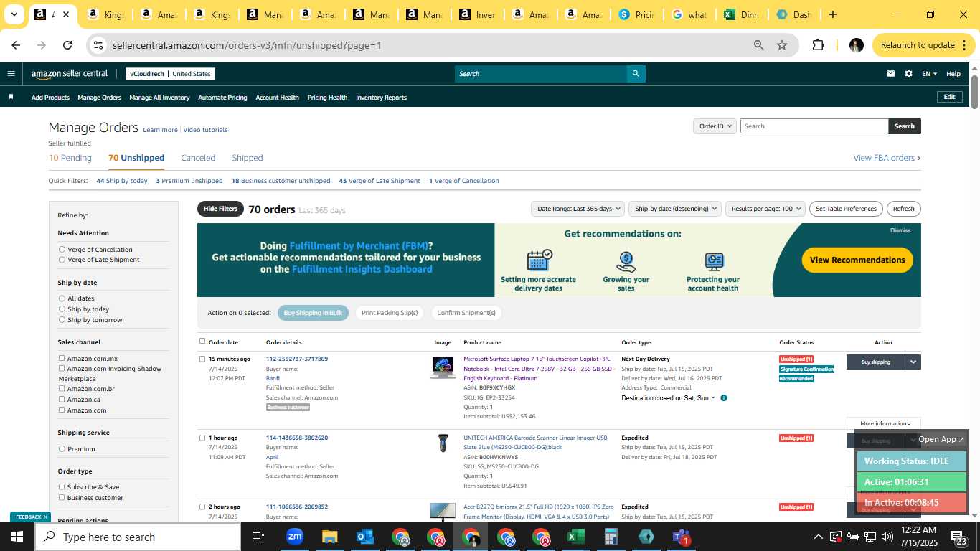This screenshot has width=980, height=551.
Task: Bookmark this page with star icon
Action: [x=782, y=45]
